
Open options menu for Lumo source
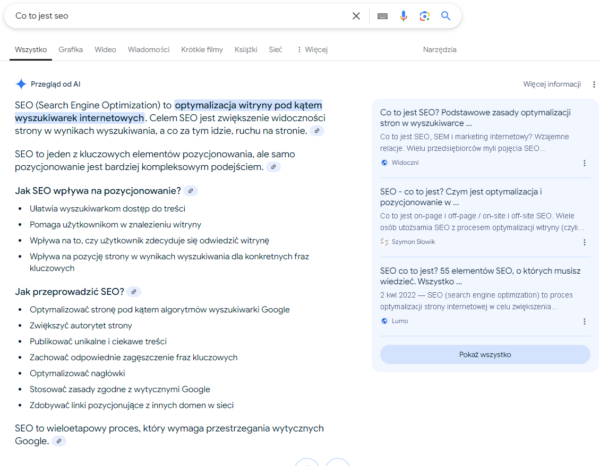tap(584, 321)
